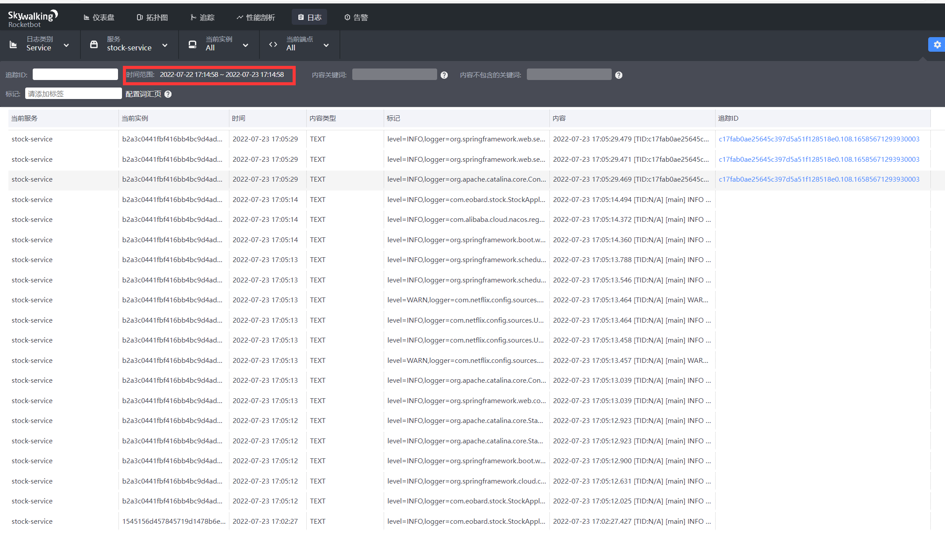Click help icon next to content keywords
This screenshot has width=945, height=560.
click(444, 75)
